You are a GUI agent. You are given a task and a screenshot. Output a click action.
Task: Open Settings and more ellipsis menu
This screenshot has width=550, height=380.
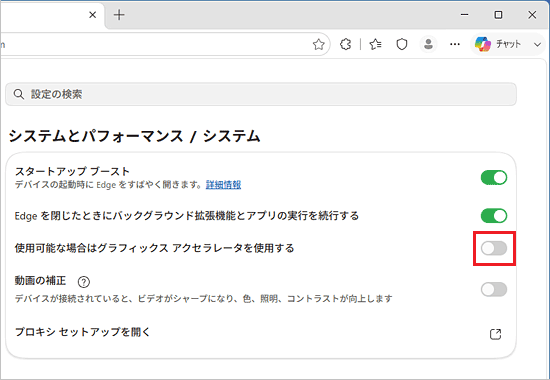click(x=455, y=44)
